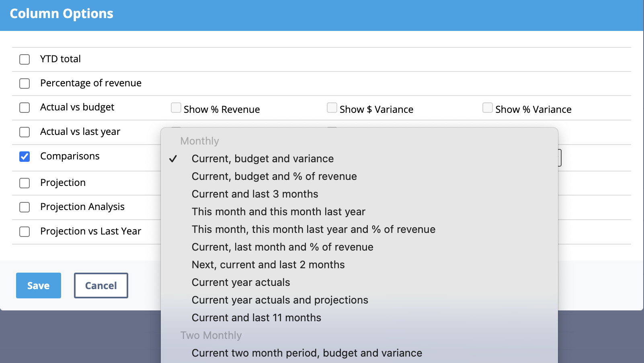This screenshot has height=363, width=644.
Task: Select Current and last 11 months
Action: point(256,318)
